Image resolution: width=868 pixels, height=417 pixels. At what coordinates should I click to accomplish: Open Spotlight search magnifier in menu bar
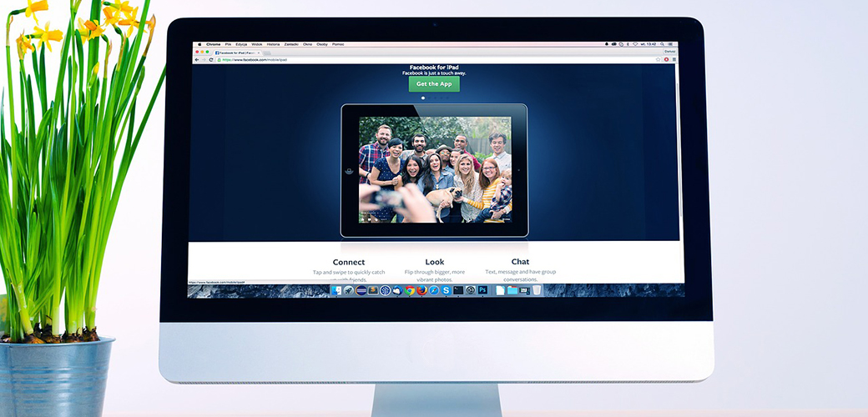pos(662,44)
